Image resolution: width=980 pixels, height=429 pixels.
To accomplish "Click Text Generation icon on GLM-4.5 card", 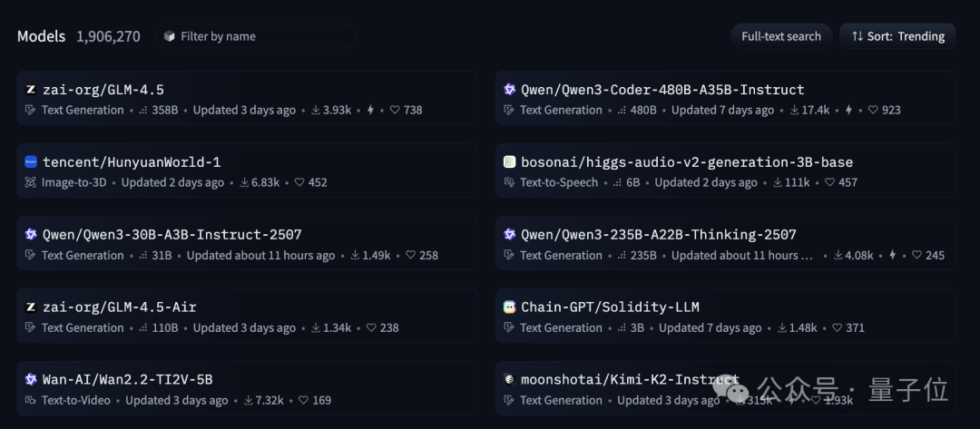I will coord(30,110).
